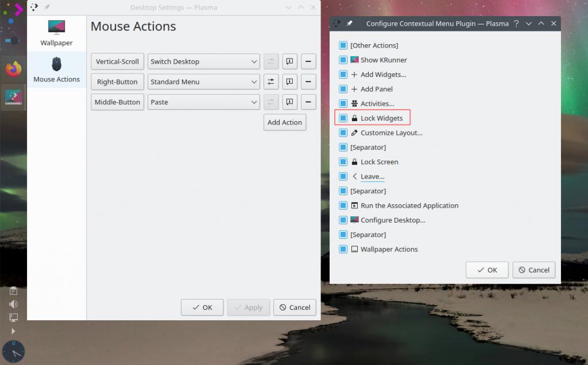Viewport: 588px width, 365px height.
Task: Open the Standard Menu combo box
Action: (204, 81)
